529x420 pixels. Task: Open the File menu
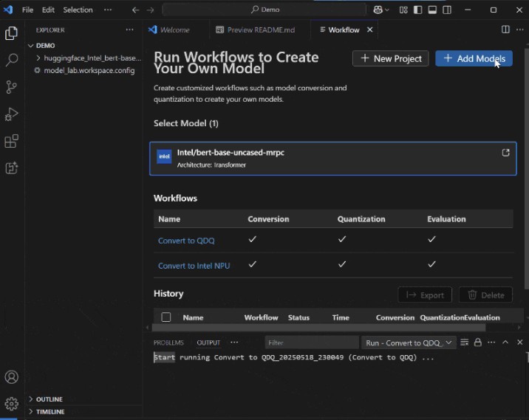[x=27, y=10]
